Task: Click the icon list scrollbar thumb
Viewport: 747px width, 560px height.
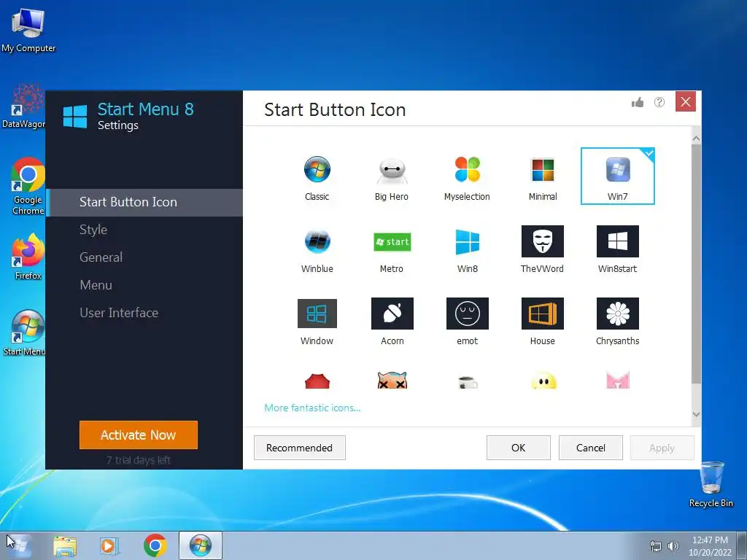Action: point(696,263)
